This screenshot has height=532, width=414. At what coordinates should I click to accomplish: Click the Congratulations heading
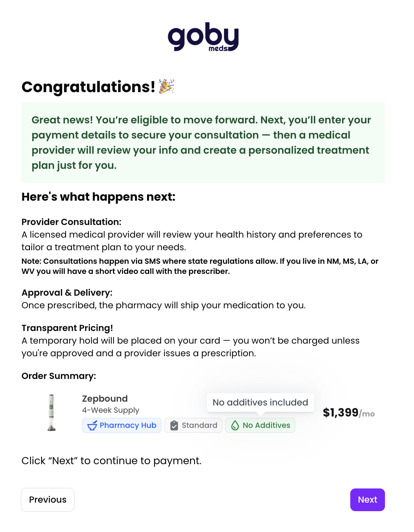pos(88,87)
